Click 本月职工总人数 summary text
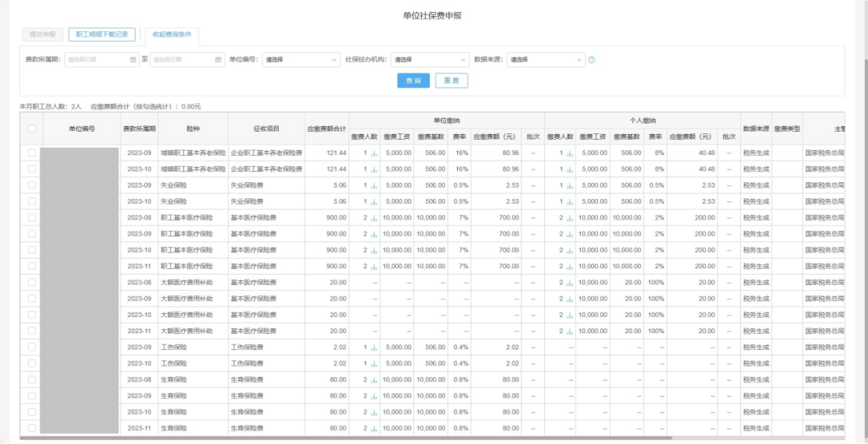This screenshot has width=868, height=444. pos(51,106)
